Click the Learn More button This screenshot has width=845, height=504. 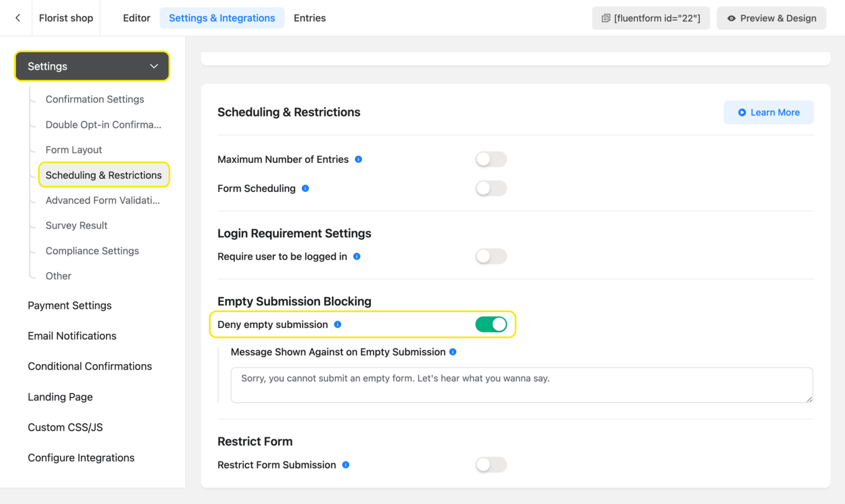click(x=769, y=112)
